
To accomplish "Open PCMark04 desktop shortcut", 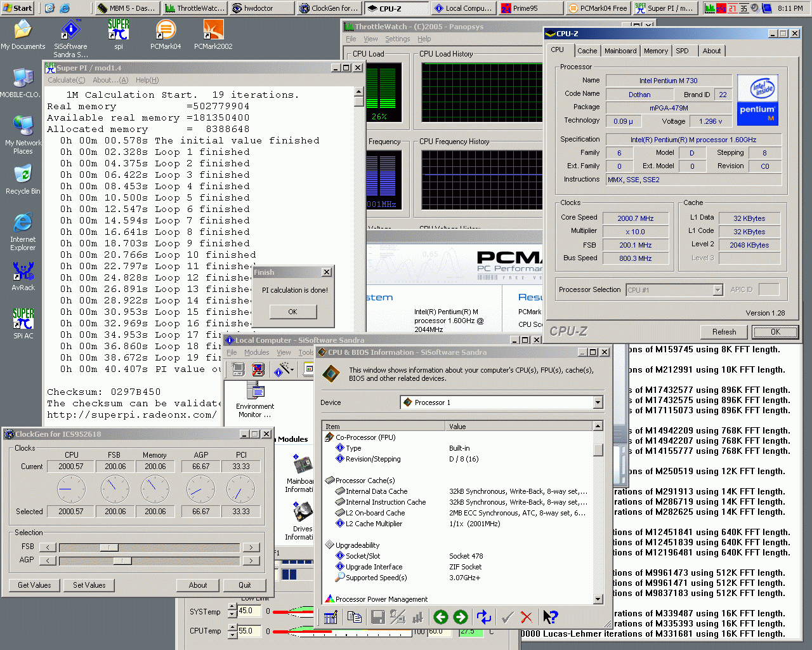I will click(x=166, y=34).
